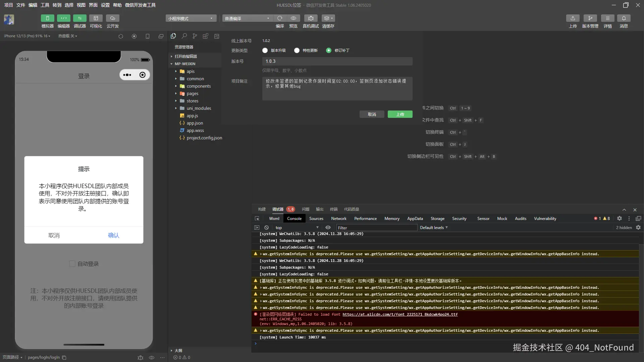Select the 特性更新 radio button
Viewport: 644px width, 362px height.
coord(297,50)
